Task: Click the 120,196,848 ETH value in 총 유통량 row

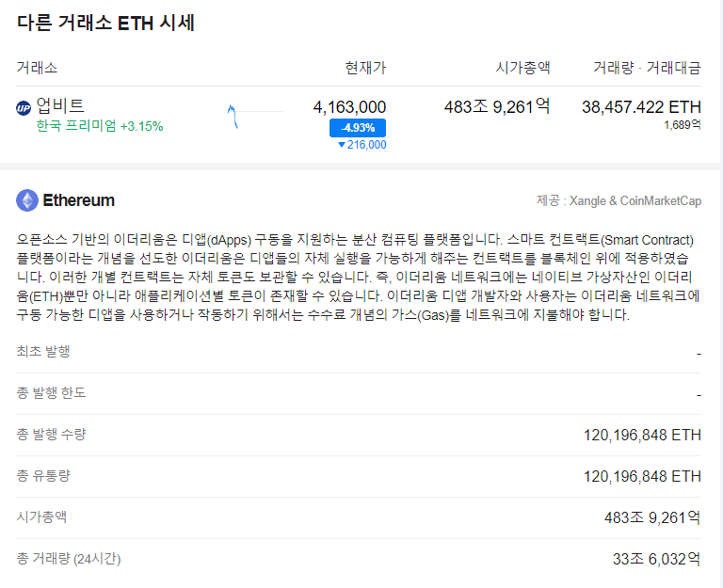Action: click(x=642, y=476)
